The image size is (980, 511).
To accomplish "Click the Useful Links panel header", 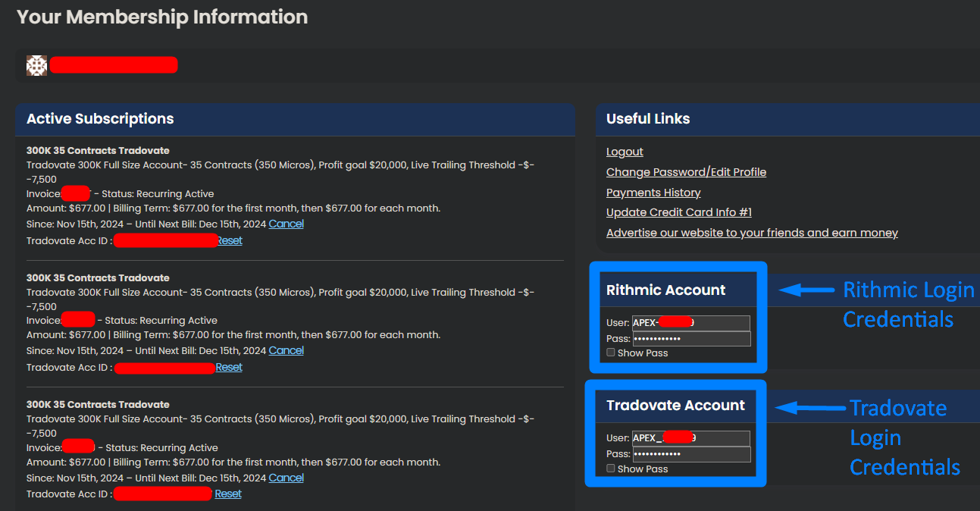I will tap(787, 119).
